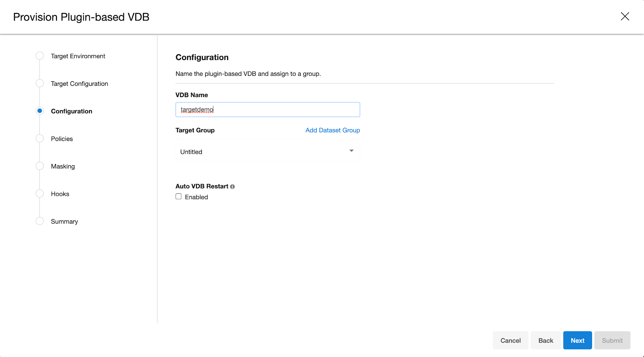
Task: Go to the Policies step label
Action: coord(62,139)
